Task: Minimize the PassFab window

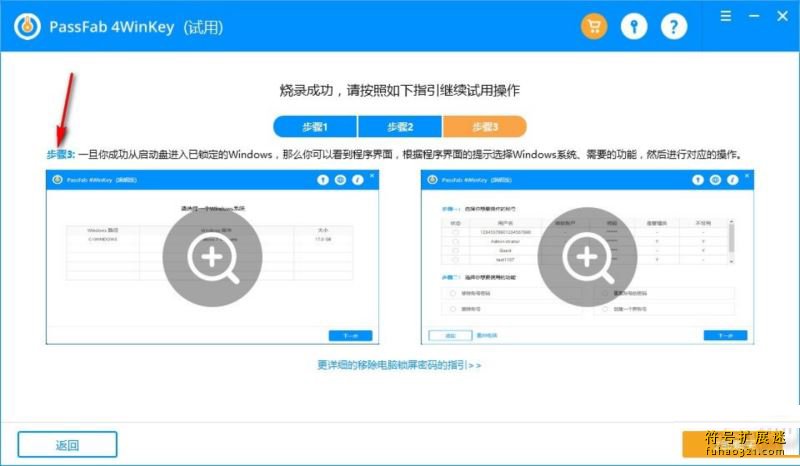Action: click(754, 16)
